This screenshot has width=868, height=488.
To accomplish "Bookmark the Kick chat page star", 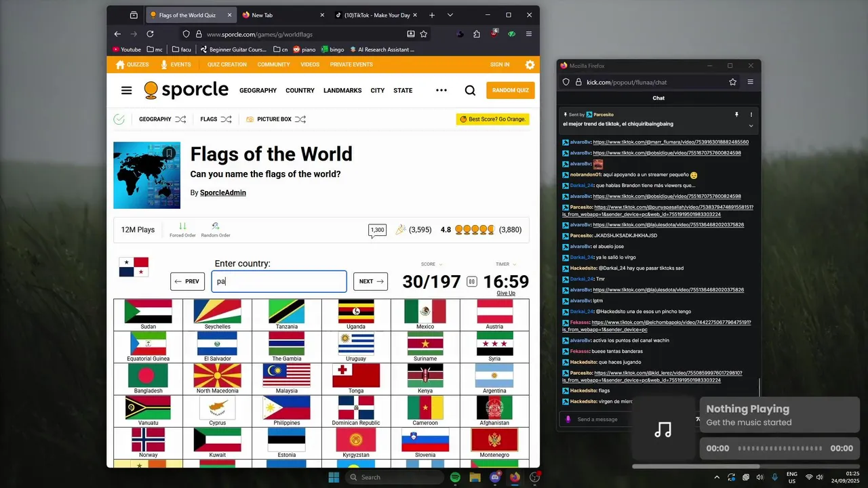I will pos(732,82).
